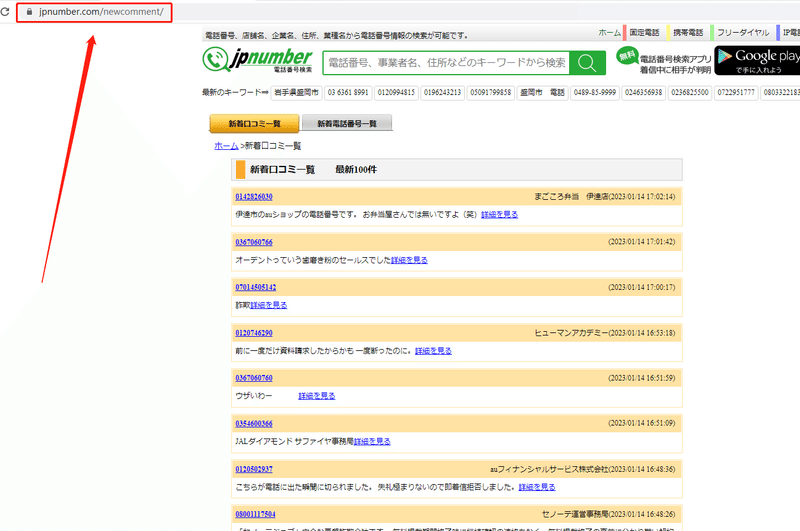This screenshot has width=800, height=531.
Task: Click the lock icon in address bar
Action: coord(30,12)
